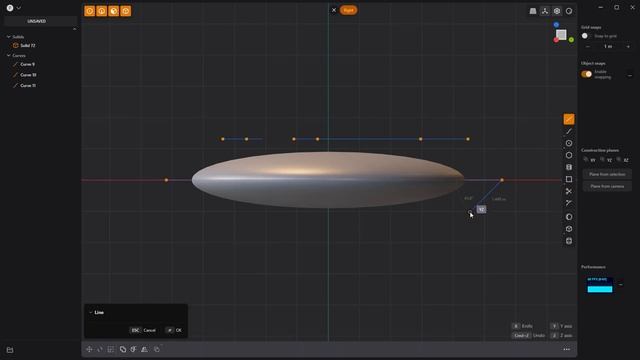640x360 pixels.
Task: Open the dropdown arrow beside the logo
Action: coord(19,8)
